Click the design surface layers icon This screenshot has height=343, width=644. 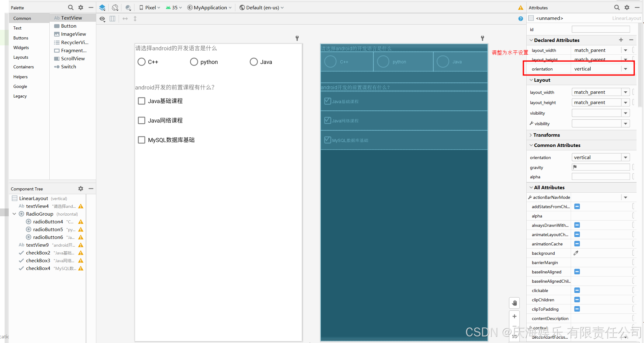pos(102,7)
